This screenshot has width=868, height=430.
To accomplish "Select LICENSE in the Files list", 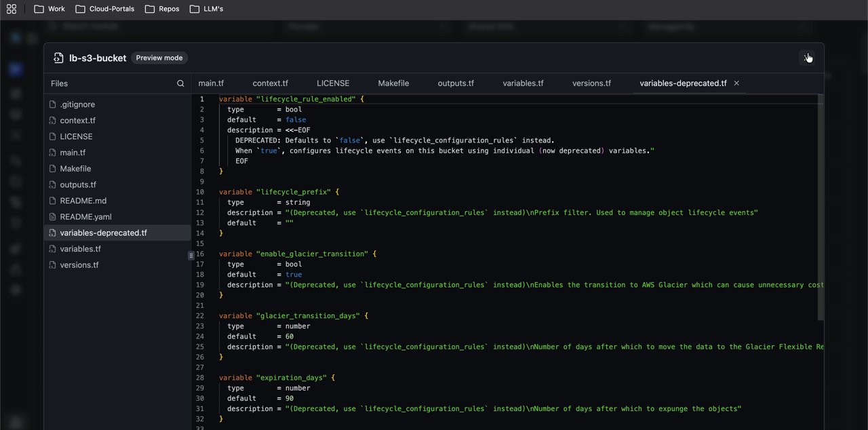I will [x=117, y=136].
